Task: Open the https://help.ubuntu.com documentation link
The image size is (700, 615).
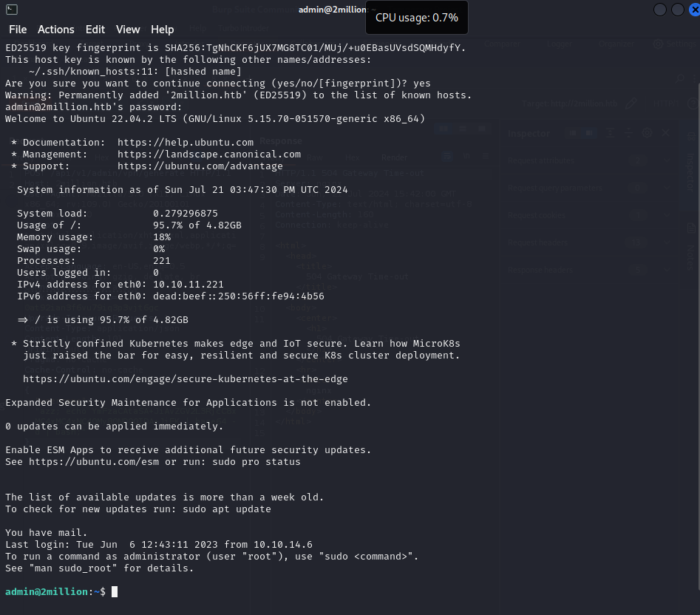Action: (186, 143)
